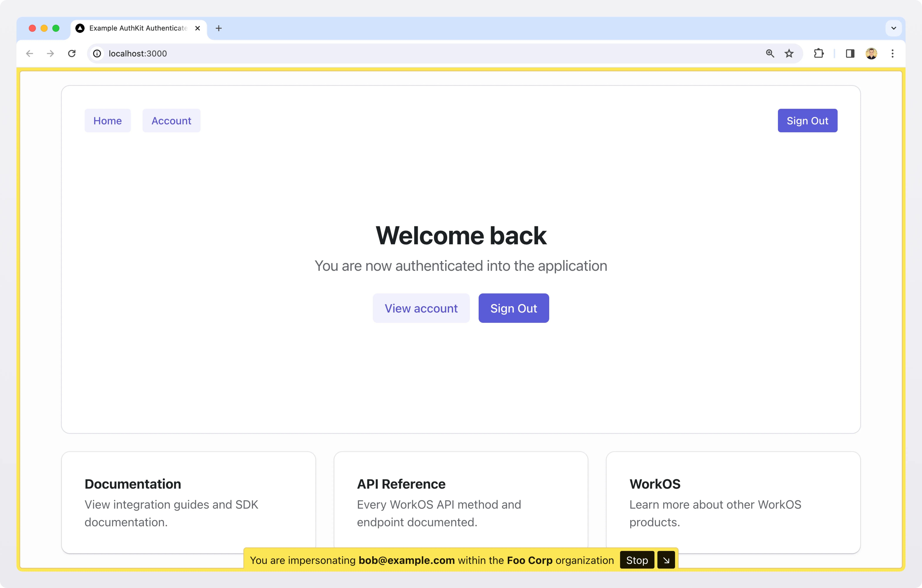The image size is (922, 588).
Task: Open a new tab with the plus button
Action: click(x=219, y=28)
